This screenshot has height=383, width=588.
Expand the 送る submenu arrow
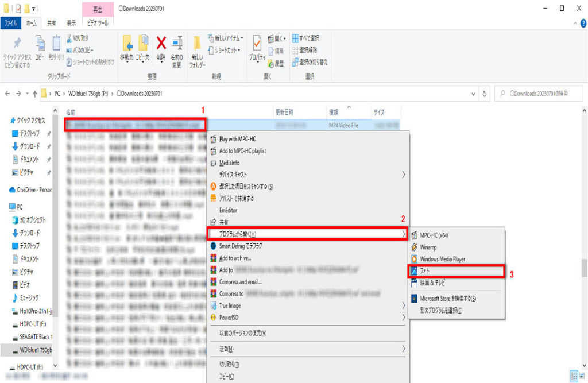click(403, 349)
